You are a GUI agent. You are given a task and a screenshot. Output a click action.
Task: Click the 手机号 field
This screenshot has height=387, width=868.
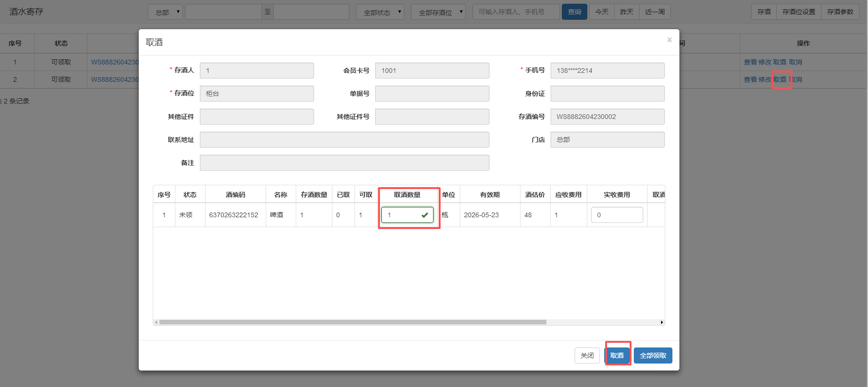pyautogui.click(x=608, y=71)
